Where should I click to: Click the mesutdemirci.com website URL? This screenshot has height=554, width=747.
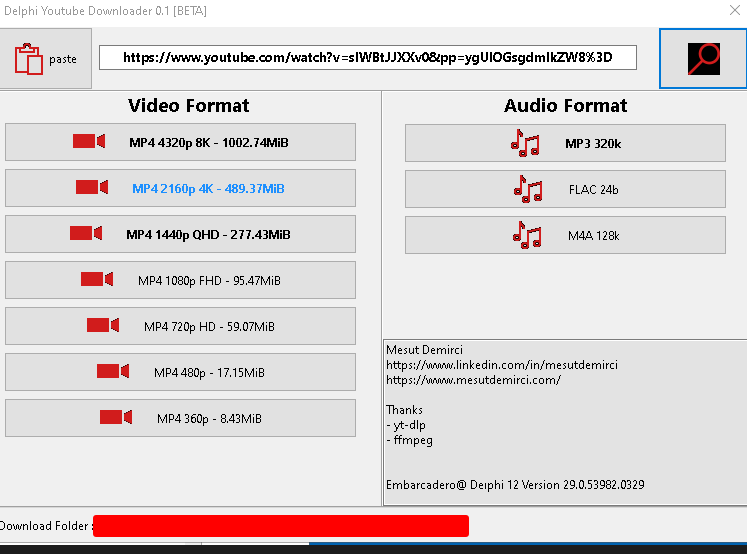coord(473,380)
